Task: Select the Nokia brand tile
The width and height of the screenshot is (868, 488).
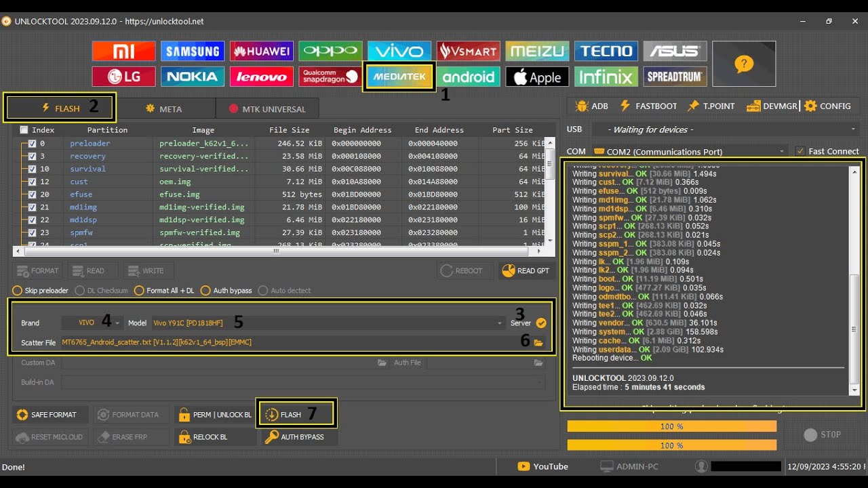Action: click(193, 77)
